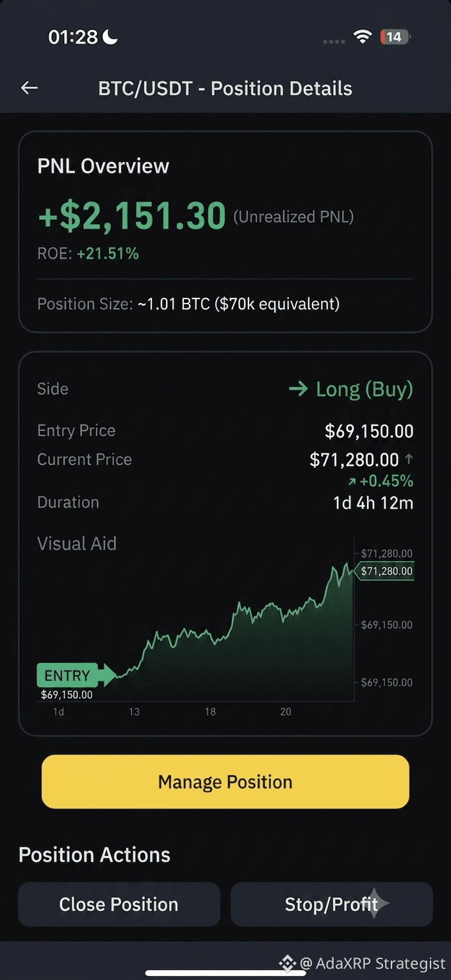Image resolution: width=451 pixels, height=980 pixels.
Task: Open Manage Position
Action: coord(225,781)
